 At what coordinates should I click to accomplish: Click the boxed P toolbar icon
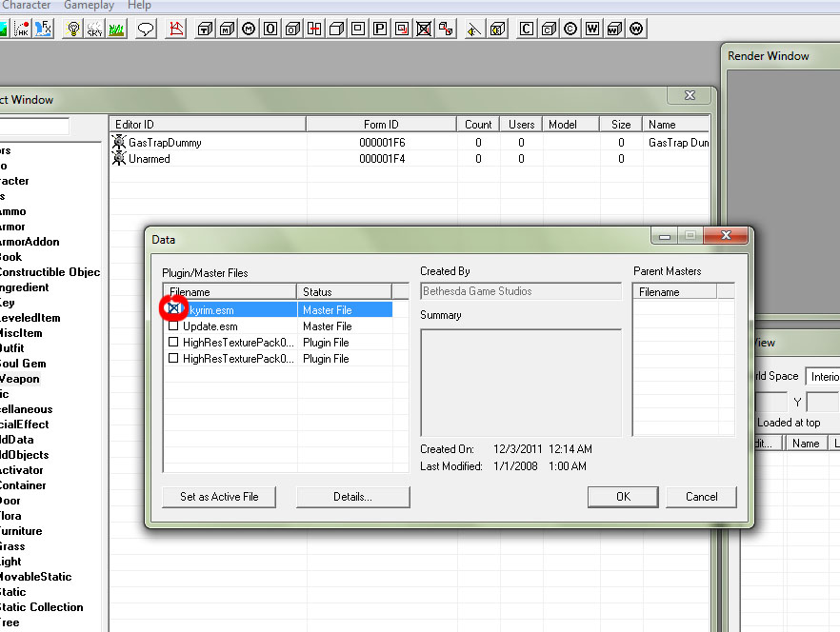380,29
